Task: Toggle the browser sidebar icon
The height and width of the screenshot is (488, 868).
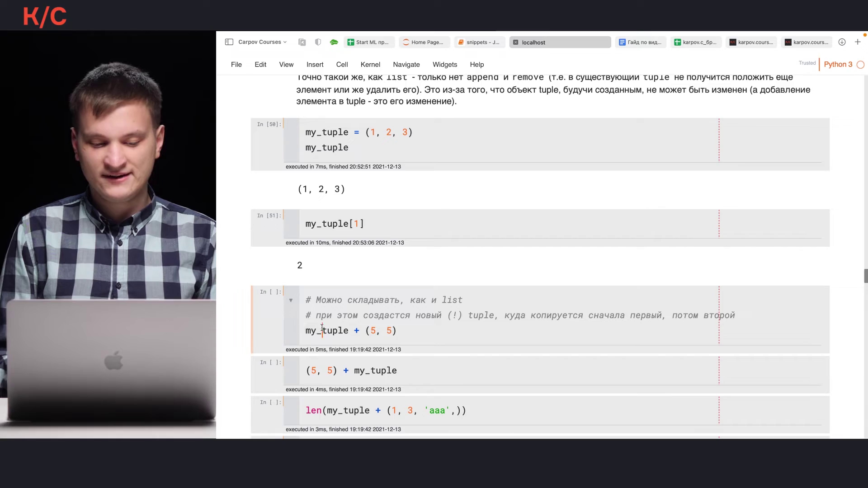Action: point(229,42)
